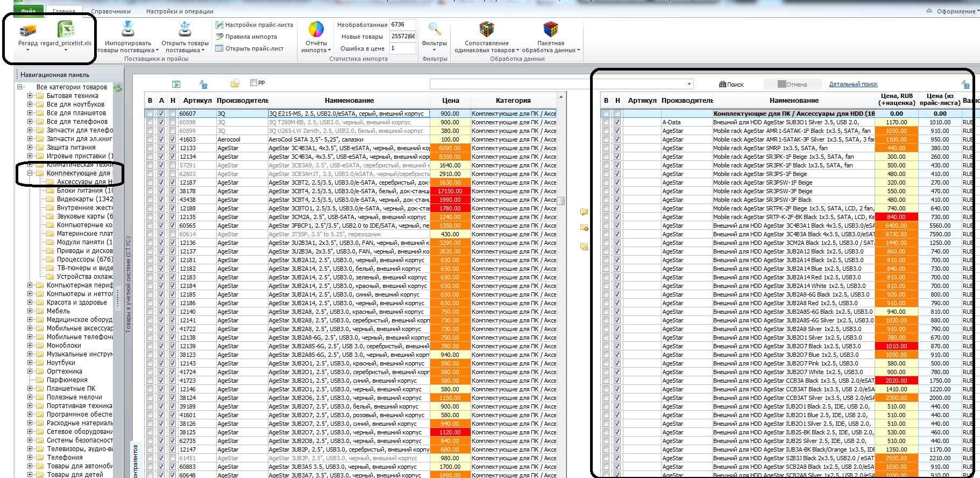Click the binoculars Поиск search button
The width and height of the screenshot is (980, 478).
coord(732,85)
